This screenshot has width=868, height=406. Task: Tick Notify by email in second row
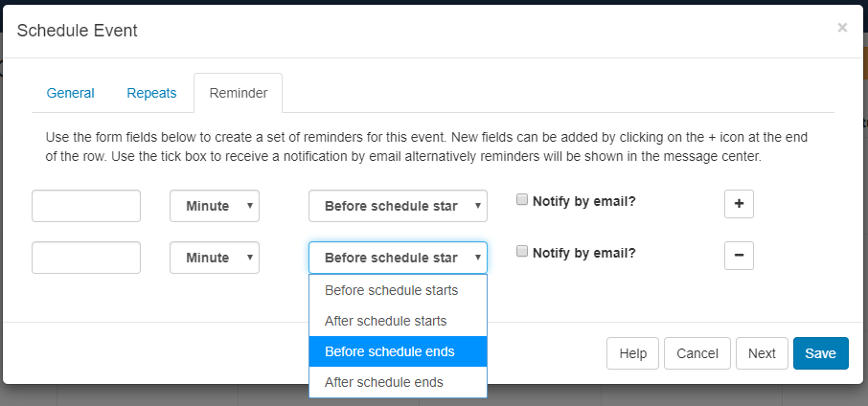(x=522, y=252)
